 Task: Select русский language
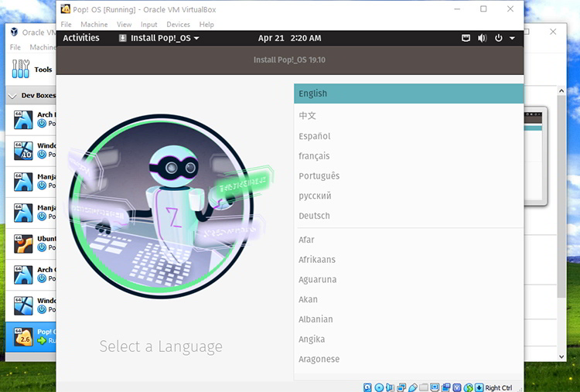409,196
